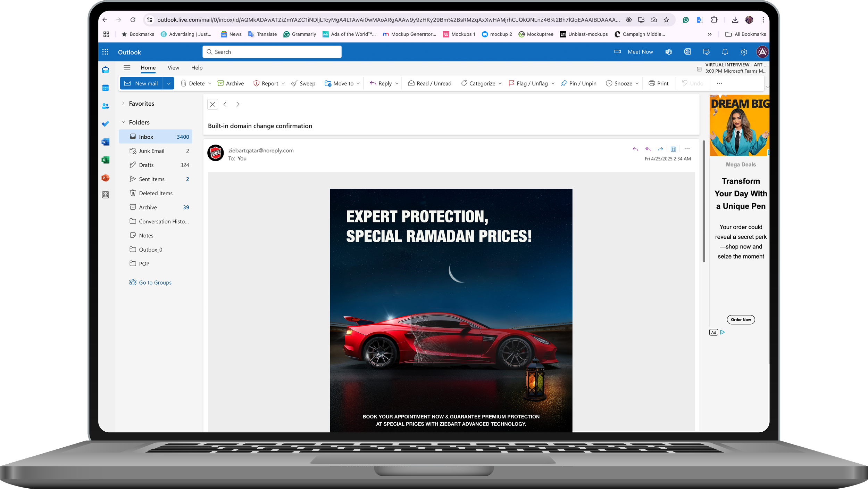Expand the Delete options arrow
Viewport: 868px width, 489px height.
tap(210, 83)
